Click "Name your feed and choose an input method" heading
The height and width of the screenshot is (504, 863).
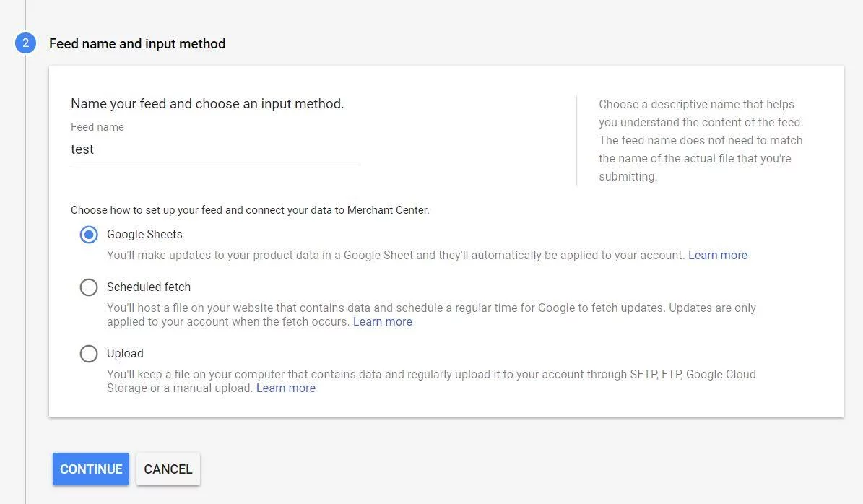point(207,104)
